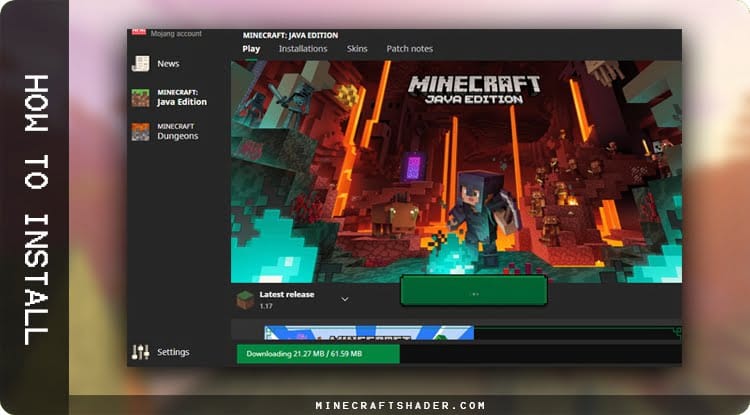Expand the Latest release version dropdown arrow
The height and width of the screenshot is (415, 750).
tap(345, 299)
